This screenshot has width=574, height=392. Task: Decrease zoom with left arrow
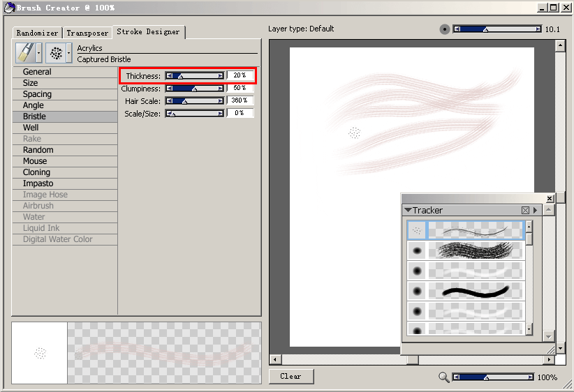point(456,377)
